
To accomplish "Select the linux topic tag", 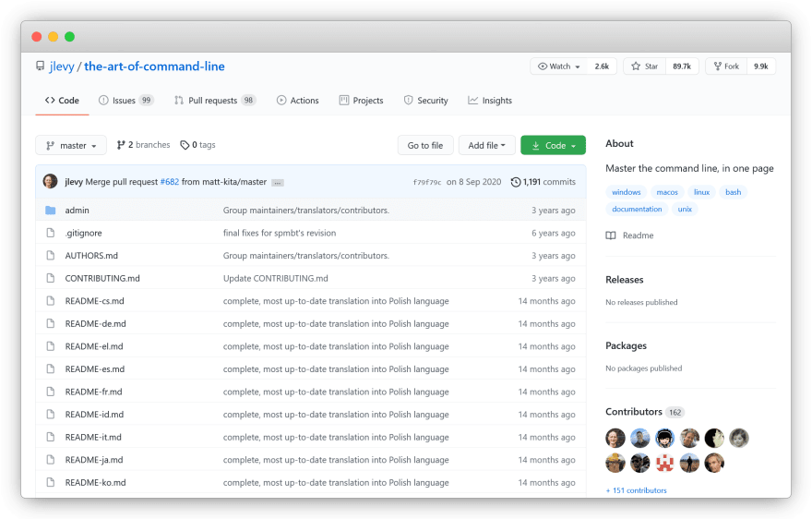I will (x=701, y=192).
